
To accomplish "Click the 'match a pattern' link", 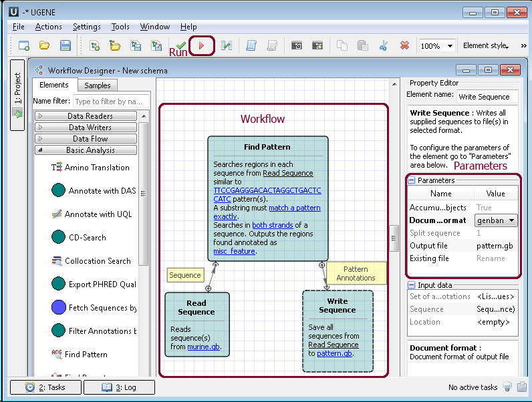I will pyautogui.click(x=295, y=208).
